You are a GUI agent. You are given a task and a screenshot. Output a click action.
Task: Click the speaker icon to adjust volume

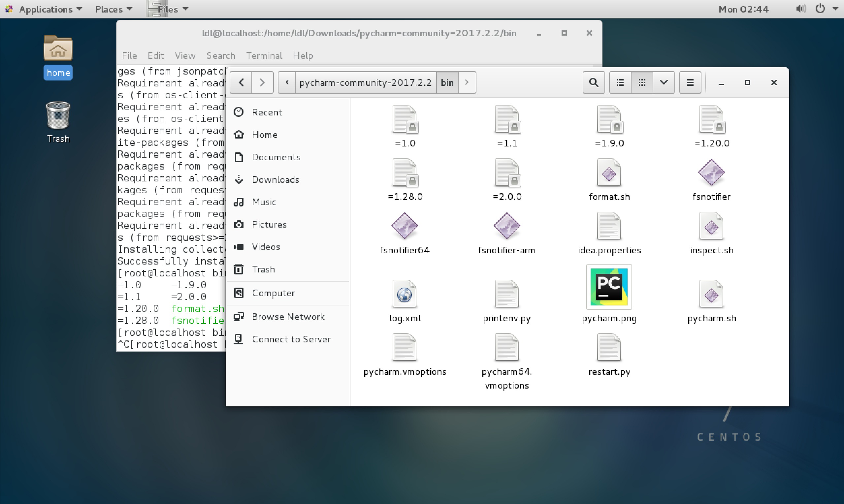pyautogui.click(x=801, y=9)
